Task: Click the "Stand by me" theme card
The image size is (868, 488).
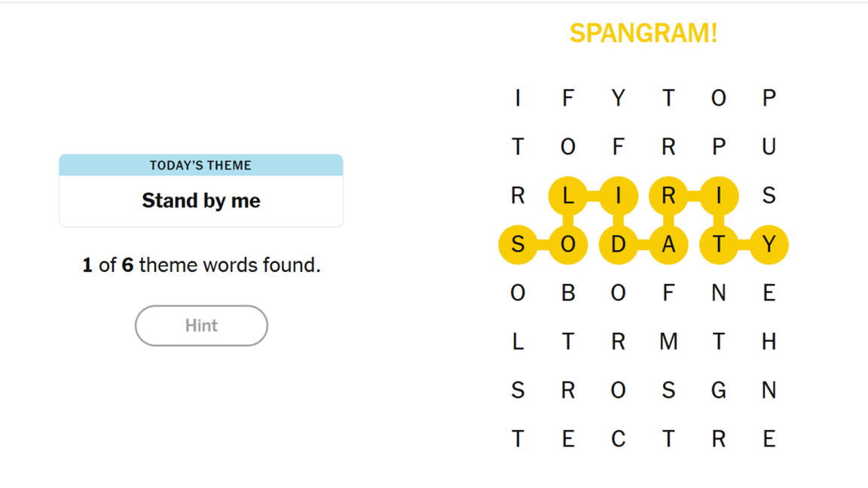Action: [x=201, y=200]
